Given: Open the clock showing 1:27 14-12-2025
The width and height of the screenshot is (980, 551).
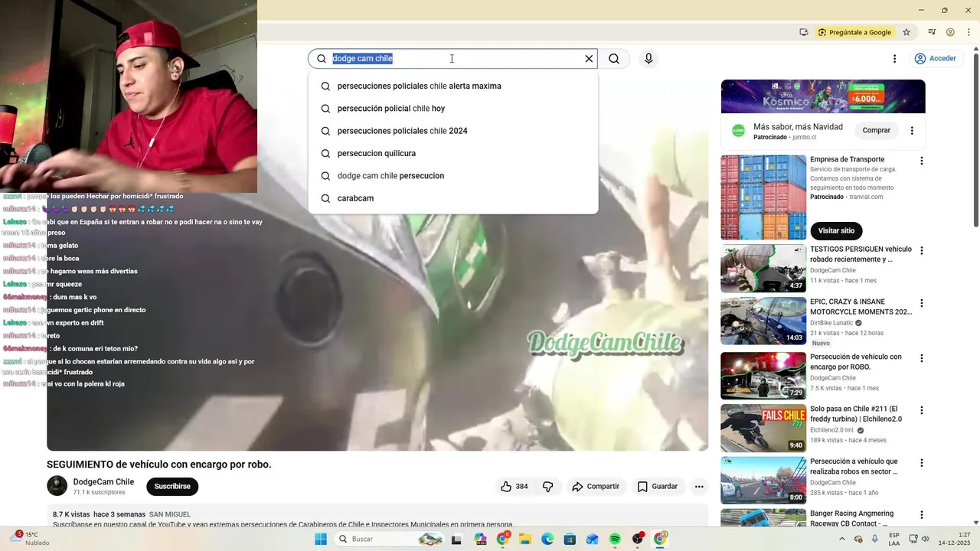Looking at the screenshot, I should coord(955,539).
